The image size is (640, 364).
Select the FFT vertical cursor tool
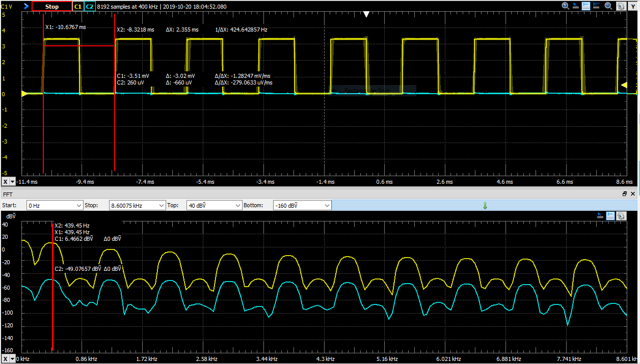(x=611, y=216)
